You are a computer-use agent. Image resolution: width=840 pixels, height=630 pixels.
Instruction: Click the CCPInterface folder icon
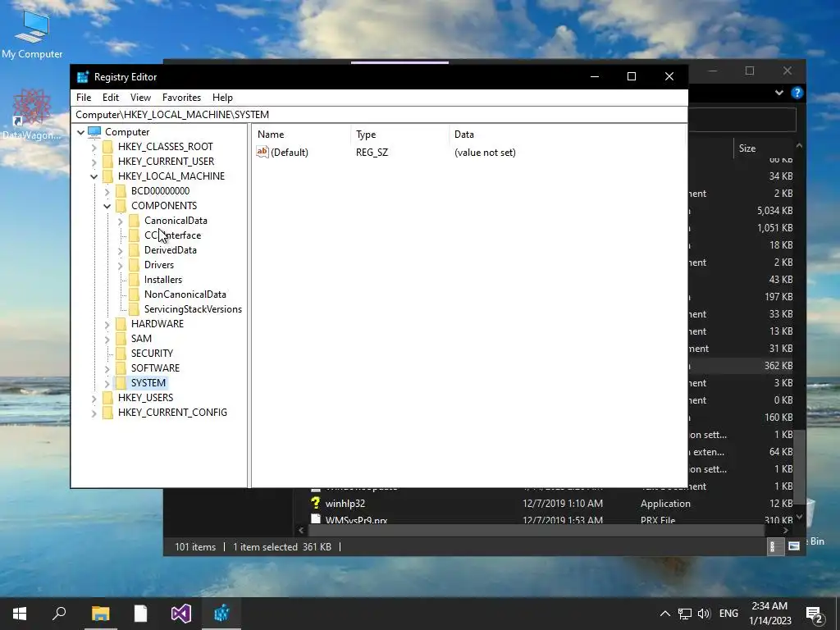click(134, 235)
